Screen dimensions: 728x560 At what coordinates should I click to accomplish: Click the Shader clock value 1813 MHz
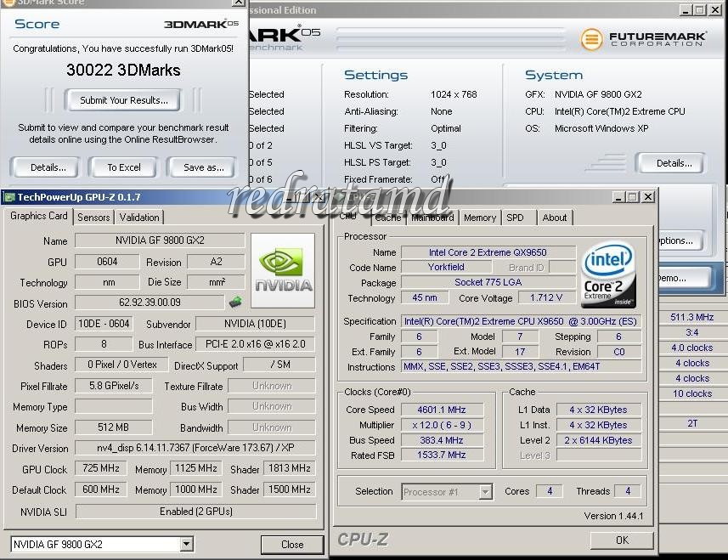point(290,468)
